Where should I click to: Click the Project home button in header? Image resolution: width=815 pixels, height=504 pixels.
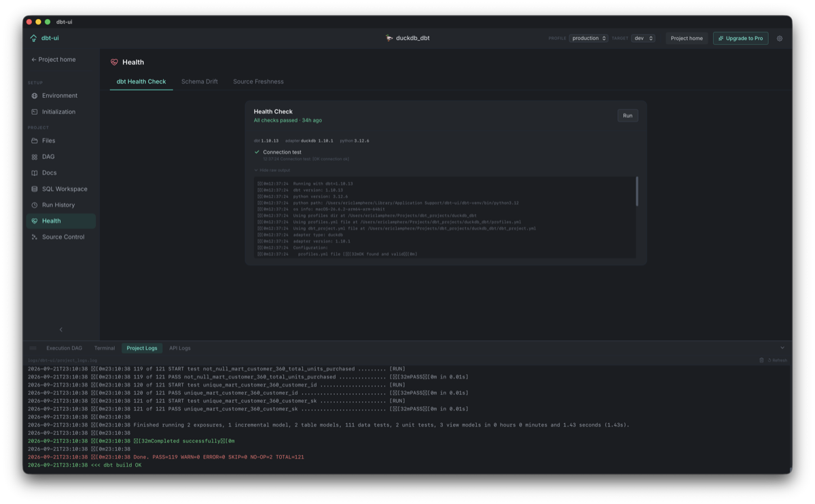(x=687, y=39)
